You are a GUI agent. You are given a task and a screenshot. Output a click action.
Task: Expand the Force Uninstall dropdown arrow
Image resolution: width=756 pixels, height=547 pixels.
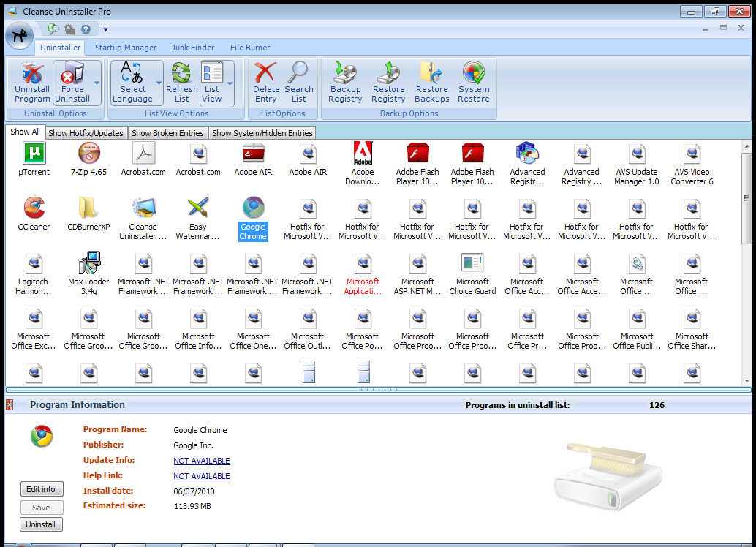pos(97,83)
